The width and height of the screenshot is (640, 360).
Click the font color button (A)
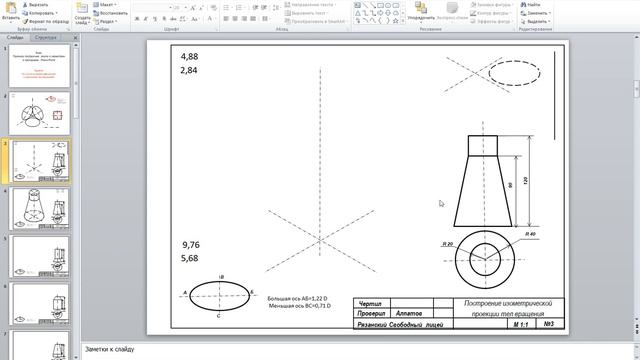coord(210,19)
